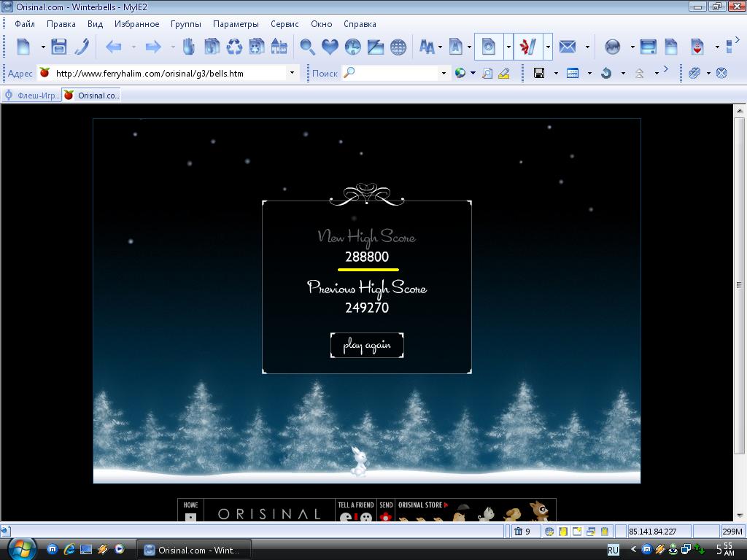Viewport: 747px width, 560px height.
Task: Open the search box dropdown arrow
Action: 443,73
